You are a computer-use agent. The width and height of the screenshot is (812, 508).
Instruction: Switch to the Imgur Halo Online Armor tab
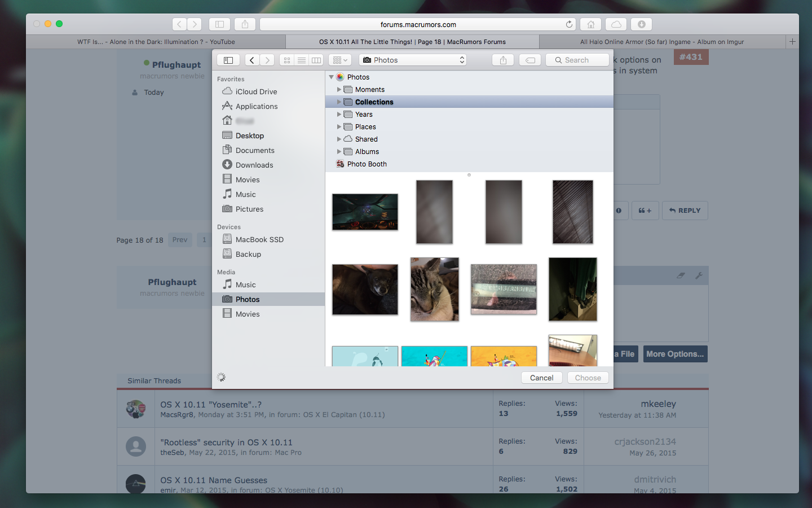(x=662, y=42)
